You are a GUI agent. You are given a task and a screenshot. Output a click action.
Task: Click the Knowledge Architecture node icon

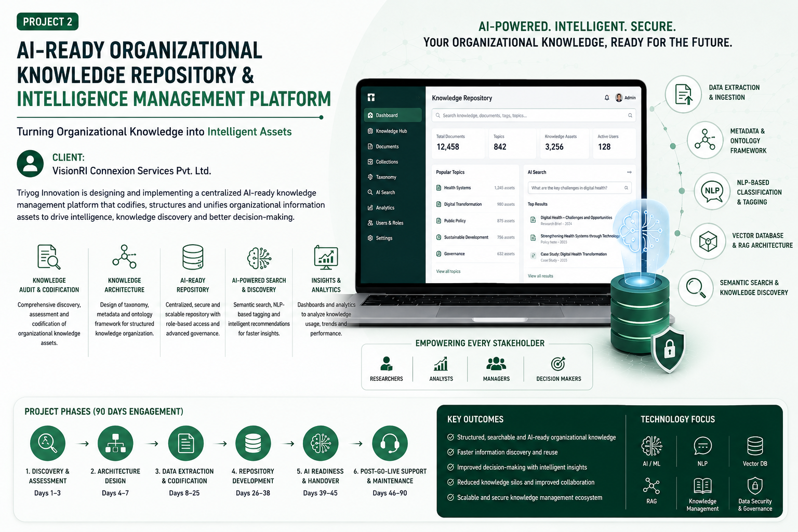(125, 257)
